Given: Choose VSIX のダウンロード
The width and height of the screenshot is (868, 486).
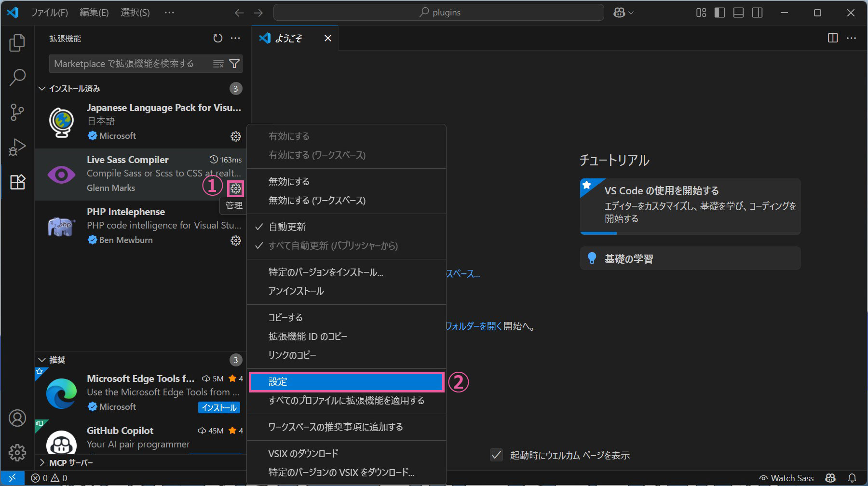Looking at the screenshot, I should [346, 454].
